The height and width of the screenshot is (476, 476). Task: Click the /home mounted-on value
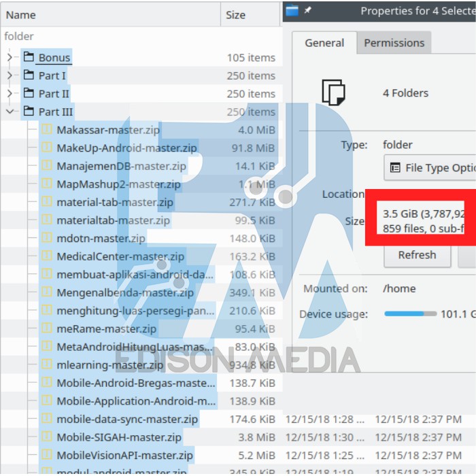(399, 288)
